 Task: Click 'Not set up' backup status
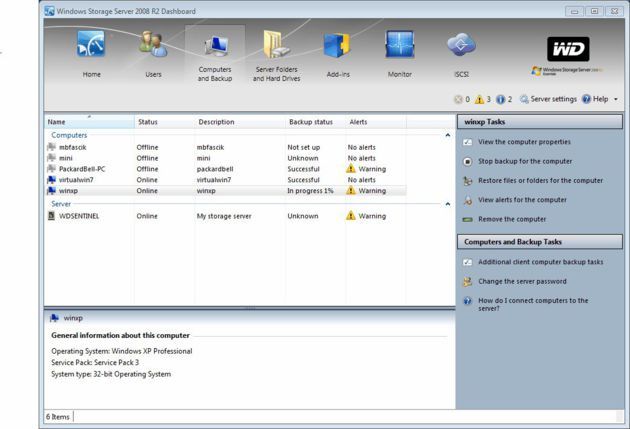click(303, 147)
